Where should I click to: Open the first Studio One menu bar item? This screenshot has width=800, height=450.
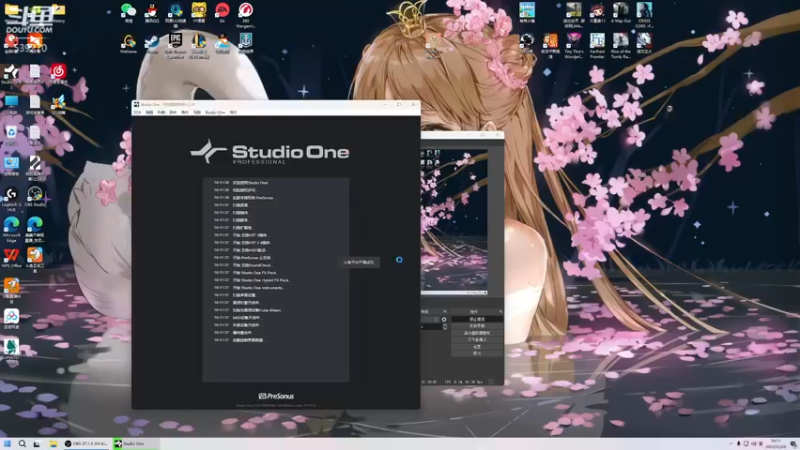[x=138, y=112]
